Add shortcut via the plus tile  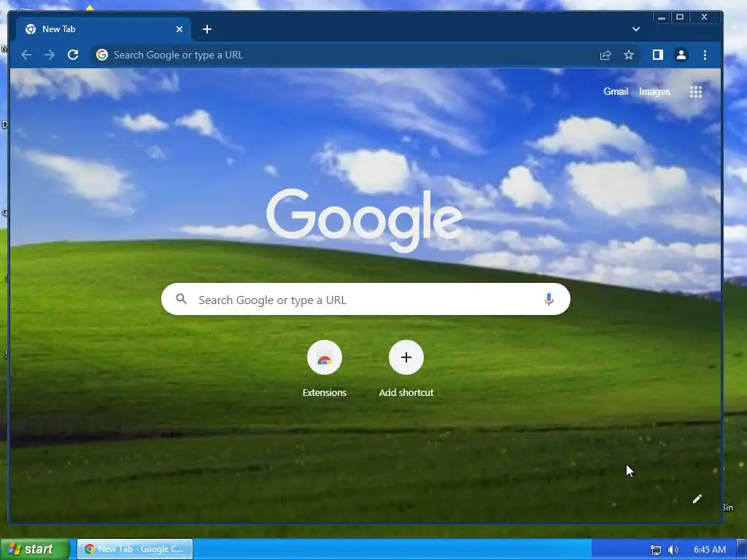pyautogui.click(x=406, y=368)
